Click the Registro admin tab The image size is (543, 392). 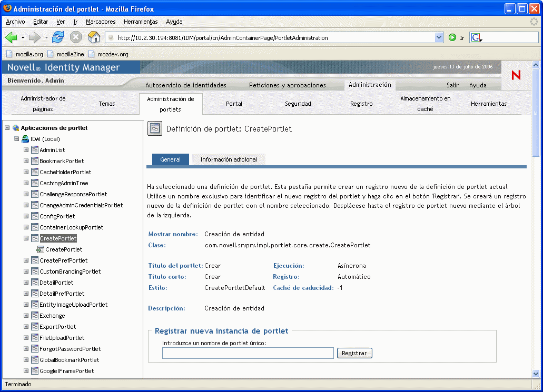361,104
